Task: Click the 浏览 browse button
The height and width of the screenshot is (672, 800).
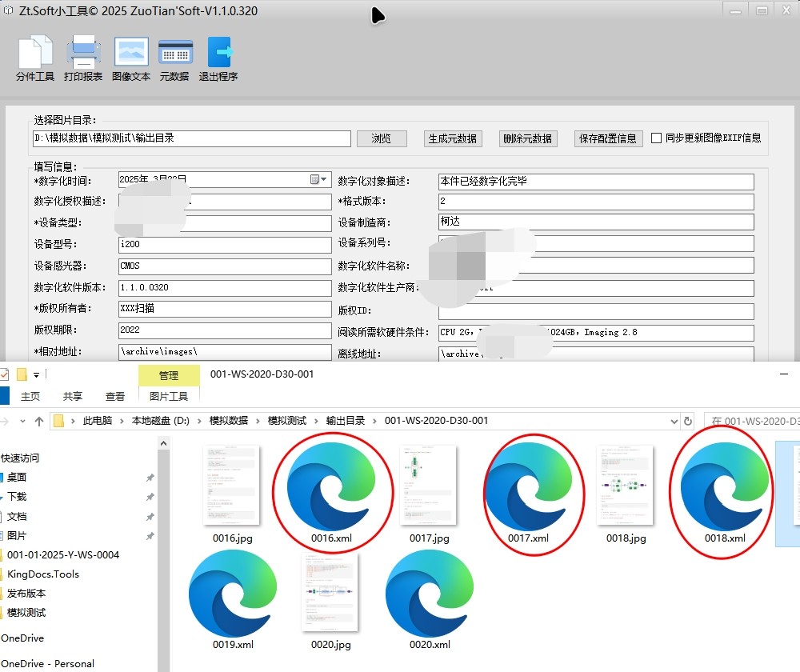Action: [x=382, y=138]
